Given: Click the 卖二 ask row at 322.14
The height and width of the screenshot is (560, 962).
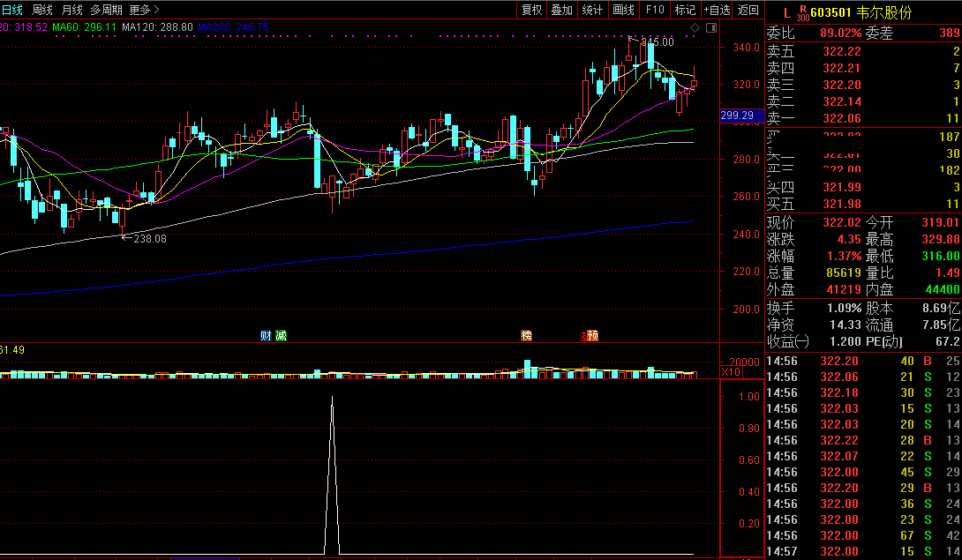Looking at the screenshot, I should 863,101.
